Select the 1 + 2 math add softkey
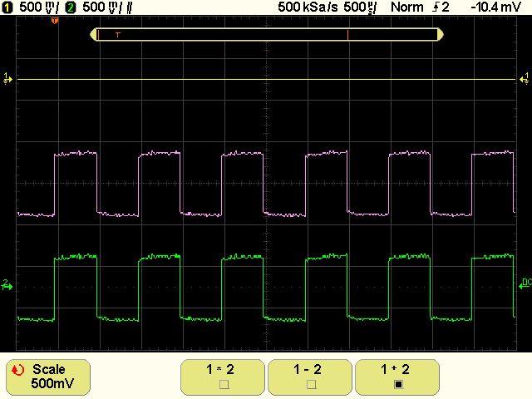Viewport: 532px width, 399px height. click(x=397, y=377)
